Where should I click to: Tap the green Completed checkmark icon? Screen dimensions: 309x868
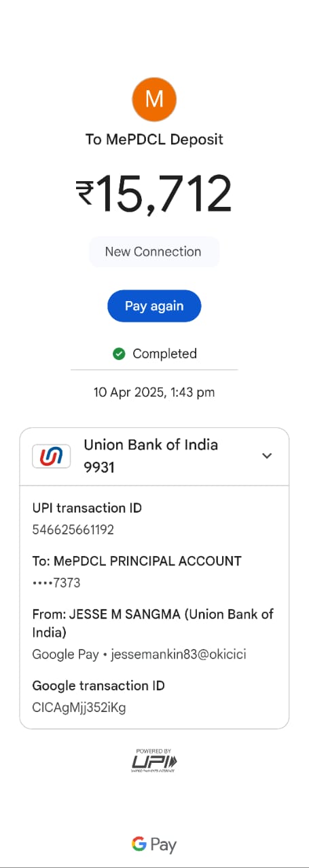click(x=119, y=353)
